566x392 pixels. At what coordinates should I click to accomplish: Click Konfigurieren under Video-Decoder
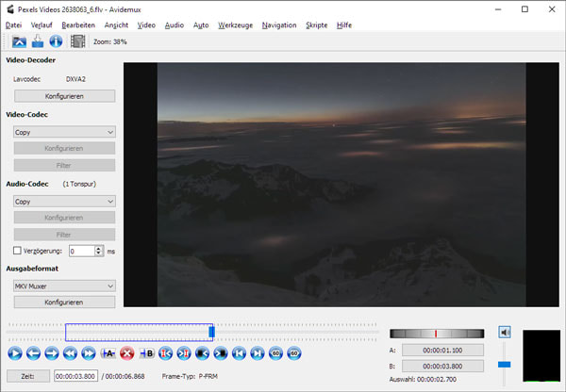point(64,96)
